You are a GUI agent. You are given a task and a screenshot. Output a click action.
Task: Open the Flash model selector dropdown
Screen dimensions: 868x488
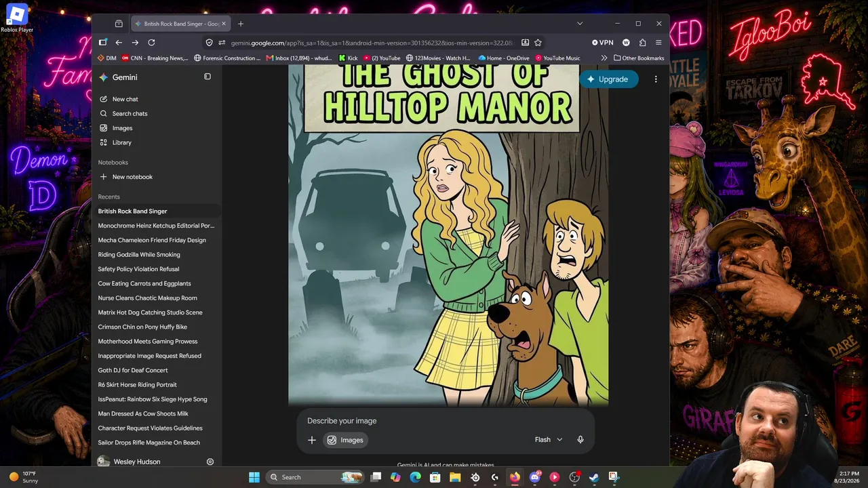pyautogui.click(x=549, y=440)
